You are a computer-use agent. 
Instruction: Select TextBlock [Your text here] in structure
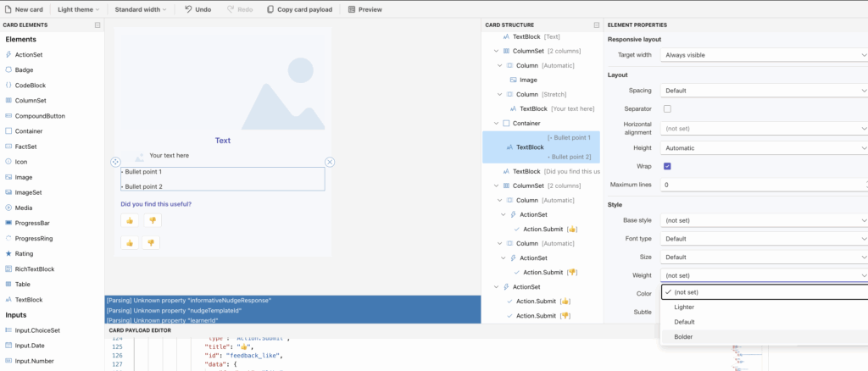(552, 109)
